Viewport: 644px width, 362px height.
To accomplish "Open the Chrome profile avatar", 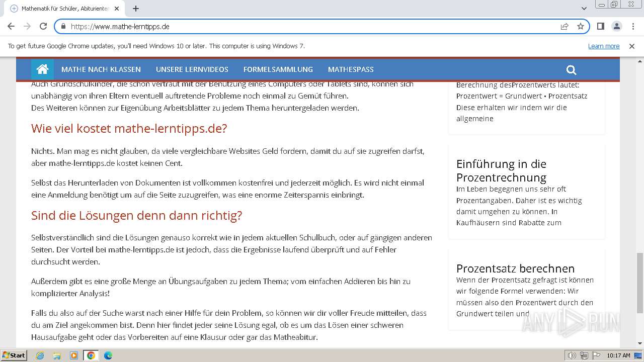I will 617,27.
